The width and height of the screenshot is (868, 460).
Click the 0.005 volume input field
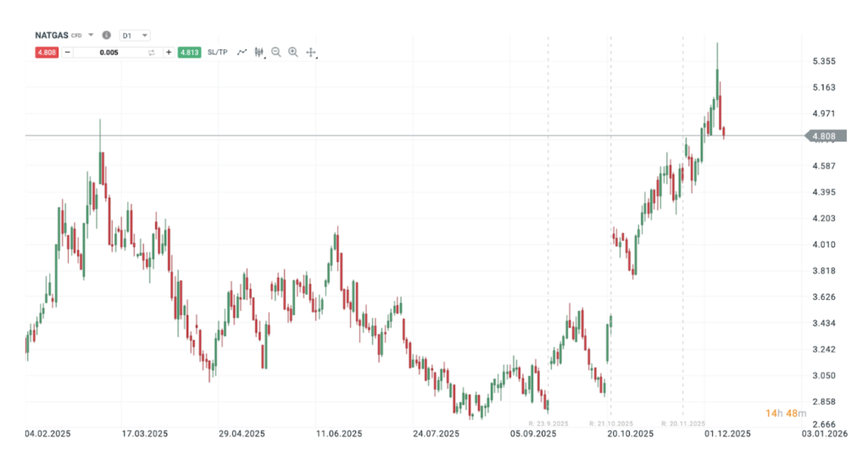(108, 53)
